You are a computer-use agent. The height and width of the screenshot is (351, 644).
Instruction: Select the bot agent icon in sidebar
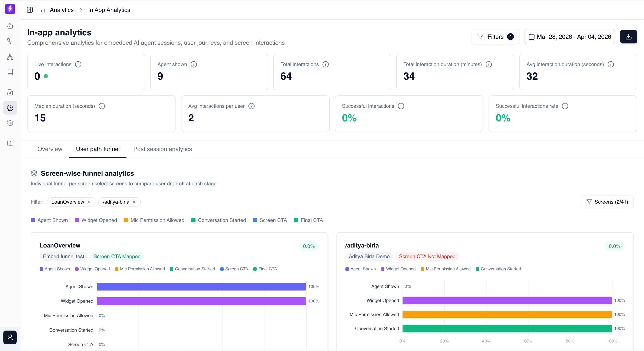10,26
